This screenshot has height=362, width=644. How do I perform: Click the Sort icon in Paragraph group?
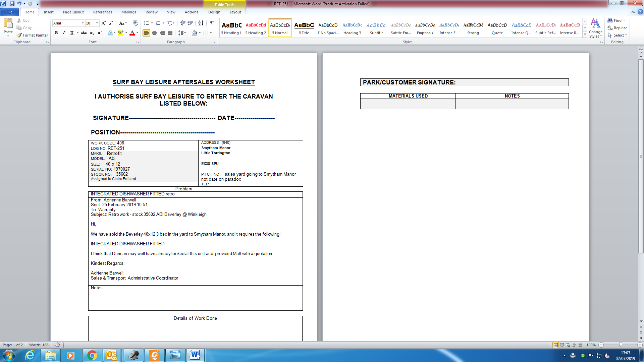click(x=201, y=23)
